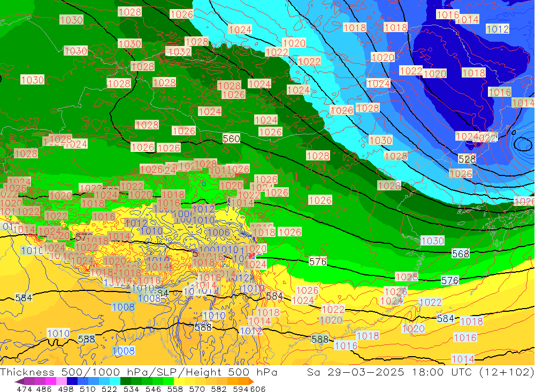This screenshot has width=535, height=392.
Task: Click the purple arrow end of the legend
Action: [19, 381]
